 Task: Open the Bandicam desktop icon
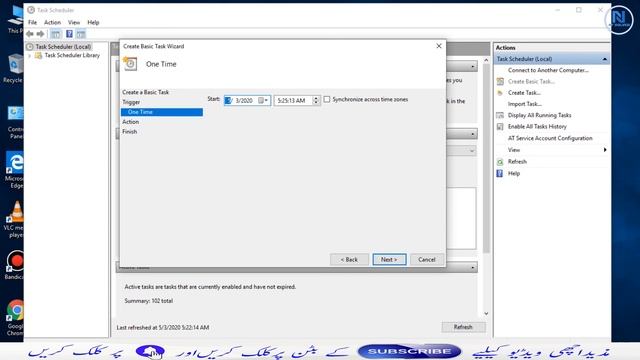[16, 265]
